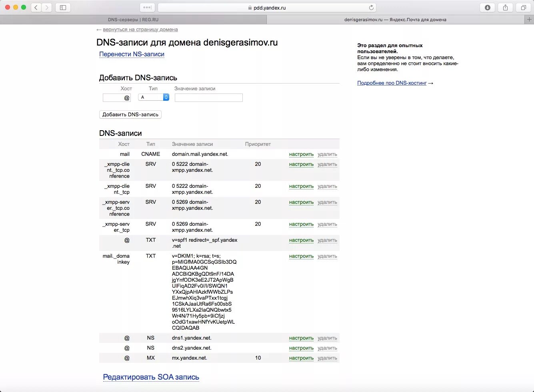The width and height of the screenshot is (534, 392).
Task: Click the three-dots extension button in toolbar
Action: pyautogui.click(x=147, y=7)
